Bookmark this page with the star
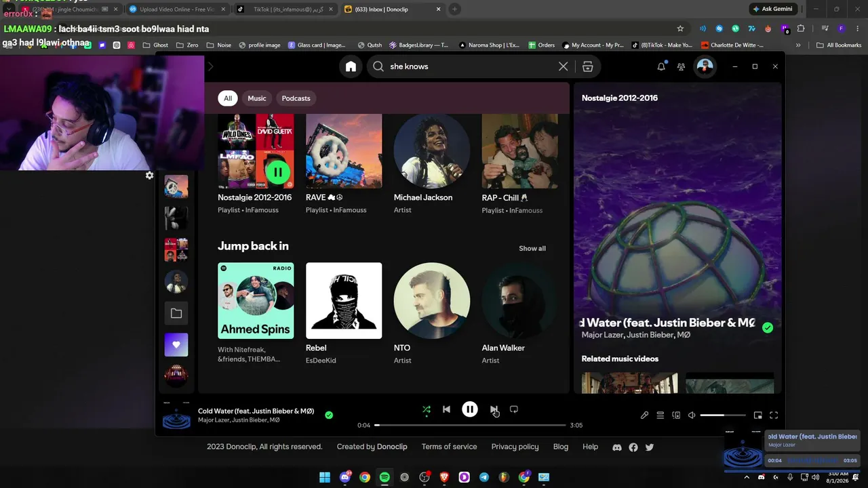 [680, 28]
